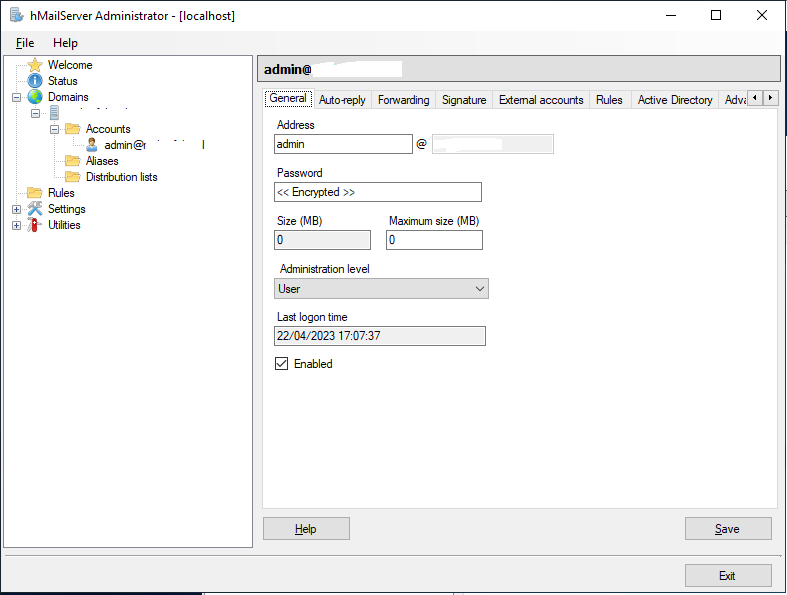Open the File menu

pyautogui.click(x=25, y=43)
